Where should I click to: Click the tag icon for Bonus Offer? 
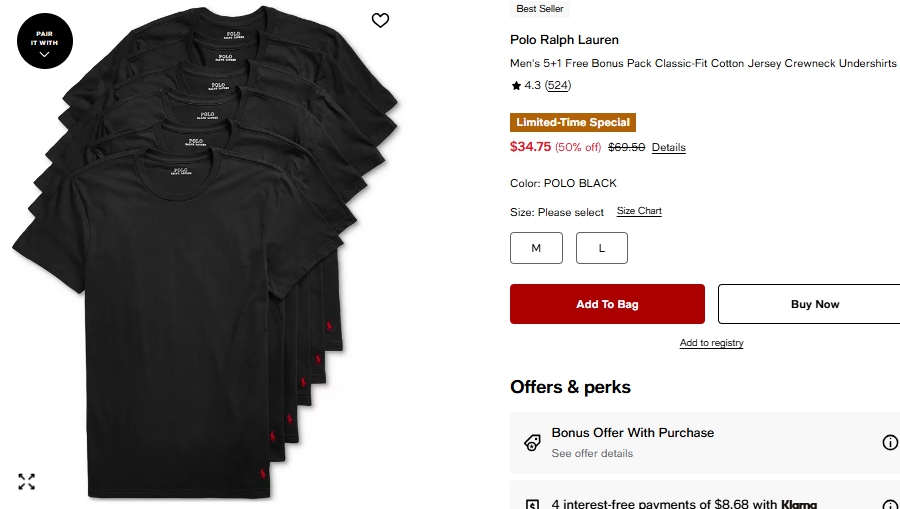533,443
